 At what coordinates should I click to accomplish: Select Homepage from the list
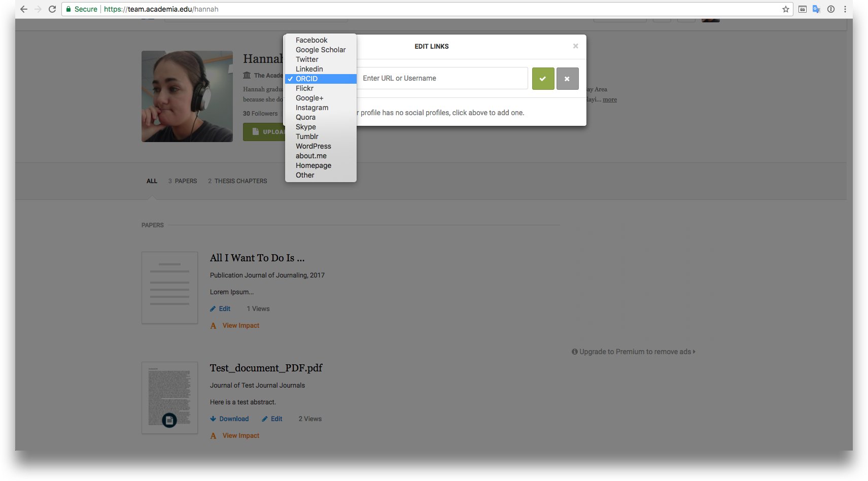[321, 165]
